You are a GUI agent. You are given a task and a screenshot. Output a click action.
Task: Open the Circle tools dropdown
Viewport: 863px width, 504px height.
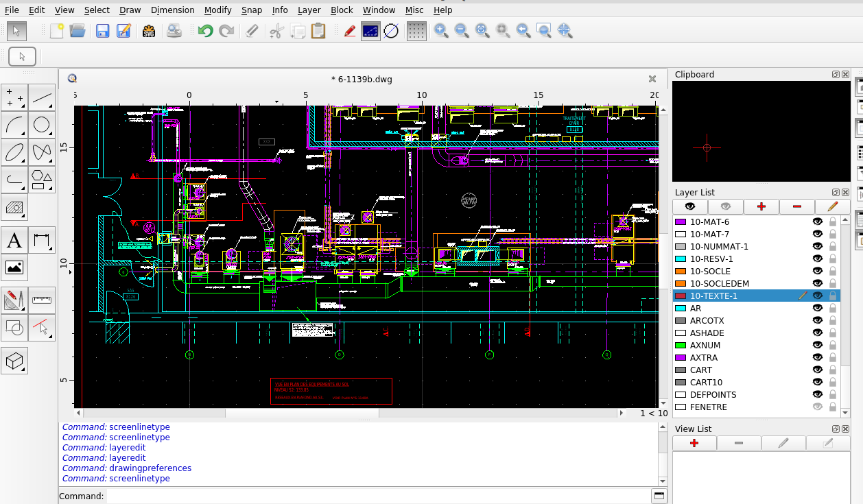pyautogui.click(x=42, y=125)
